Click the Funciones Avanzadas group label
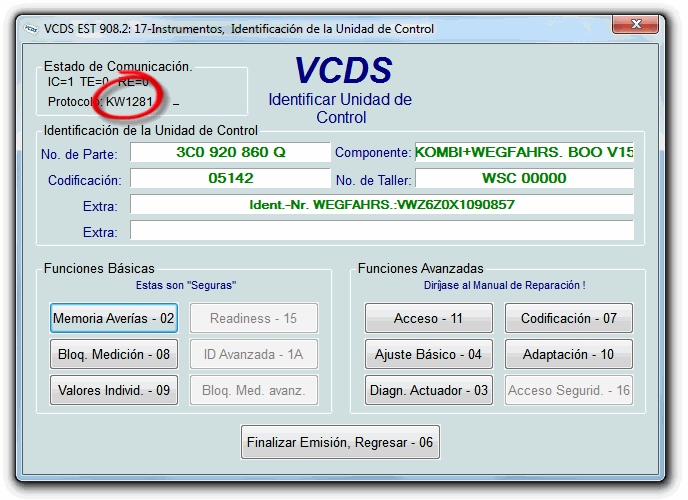This screenshot has width=688, height=500. point(420,268)
